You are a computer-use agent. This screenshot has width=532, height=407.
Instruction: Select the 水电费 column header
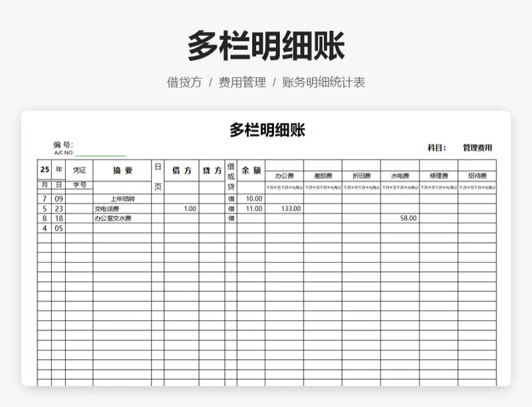click(400, 176)
